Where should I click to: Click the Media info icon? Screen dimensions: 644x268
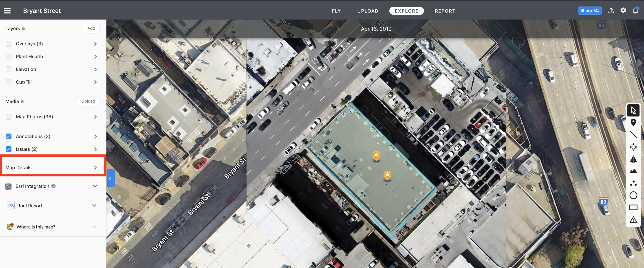click(x=22, y=102)
